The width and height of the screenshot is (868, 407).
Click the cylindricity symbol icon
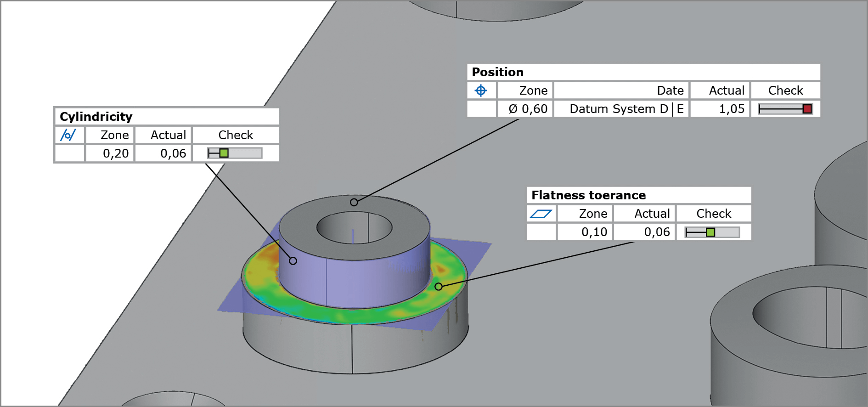pos(68,135)
